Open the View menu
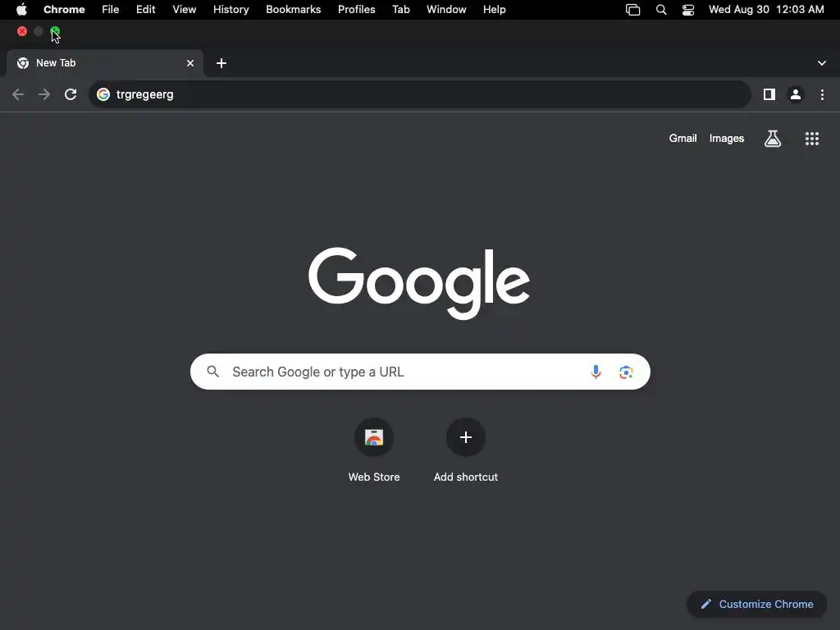The width and height of the screenshot is (840, 630). [x=185, y=10]
